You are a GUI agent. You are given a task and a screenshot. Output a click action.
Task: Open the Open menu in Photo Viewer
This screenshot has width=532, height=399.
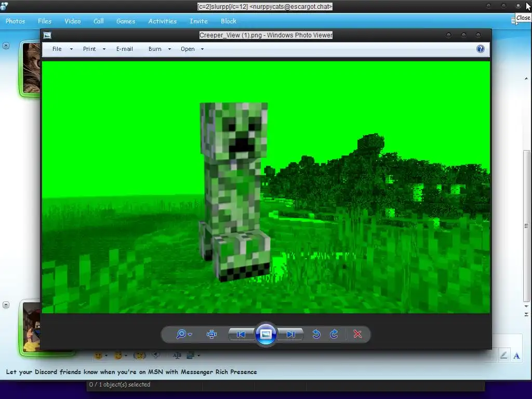pos(188,49)
